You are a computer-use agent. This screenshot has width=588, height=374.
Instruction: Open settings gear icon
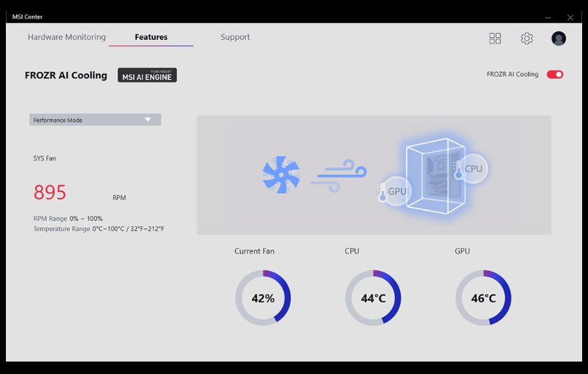526,38
